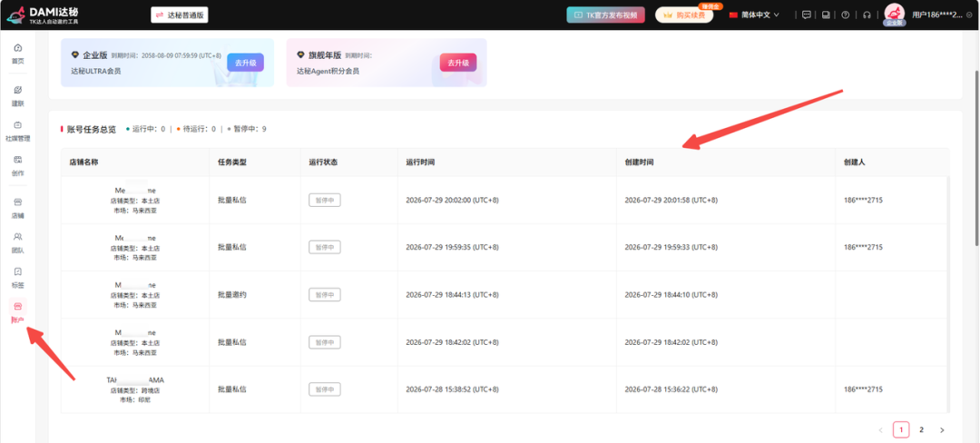The width and height of the screenshot is (980, 443).
Task: Click run time 2026-07-29 18:44:13
Action: pyautogui.click(x=453, y=295)
